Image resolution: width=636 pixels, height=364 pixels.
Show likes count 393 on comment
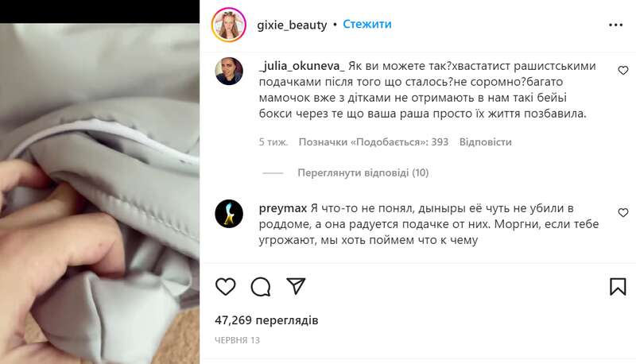click(374, 142)
